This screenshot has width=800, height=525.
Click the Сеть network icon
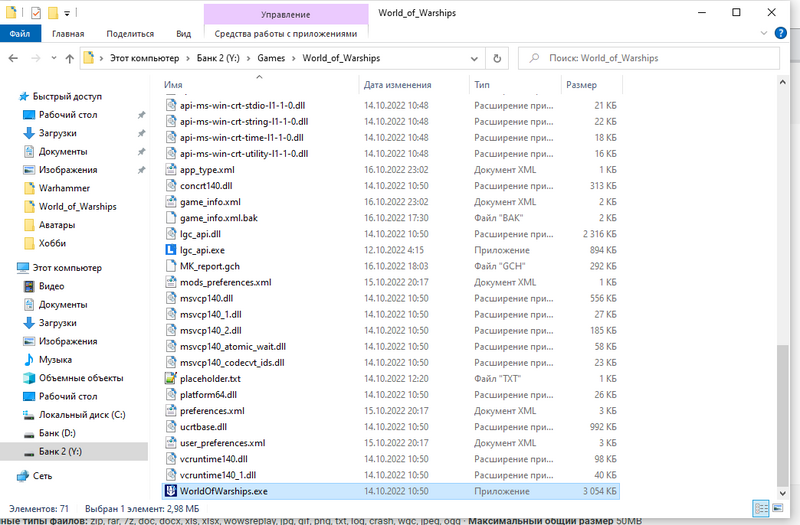tap(23, 476)
